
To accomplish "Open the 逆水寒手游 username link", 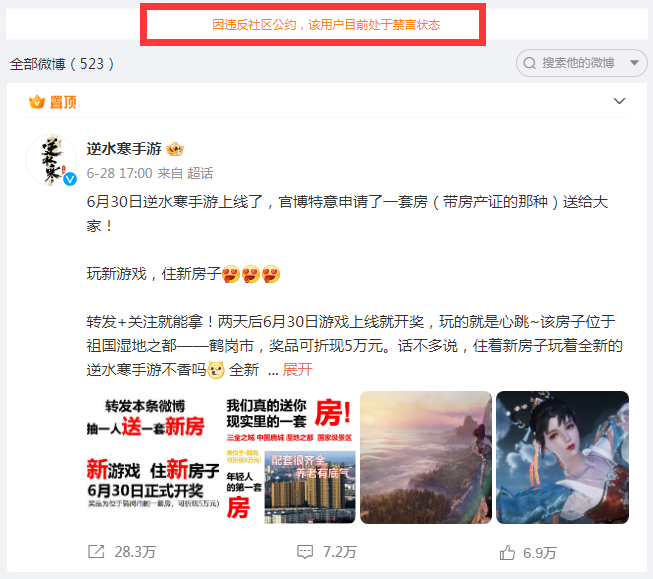I will 124,149.
